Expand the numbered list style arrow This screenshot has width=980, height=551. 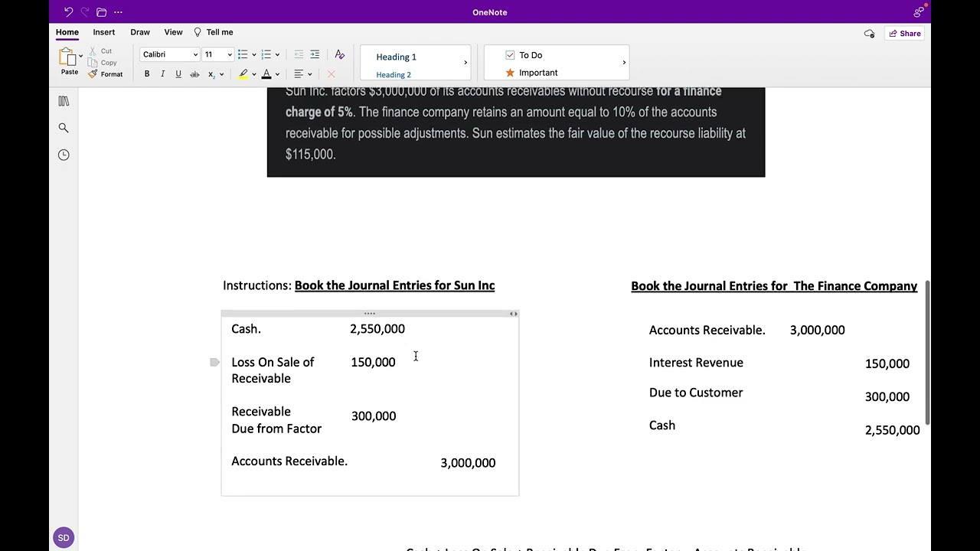pos(277,54)
